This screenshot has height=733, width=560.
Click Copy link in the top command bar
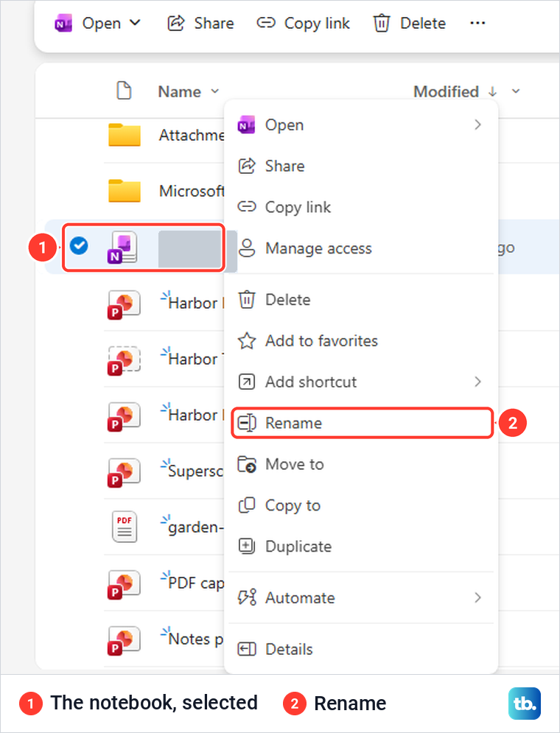(x=304, y=23)
